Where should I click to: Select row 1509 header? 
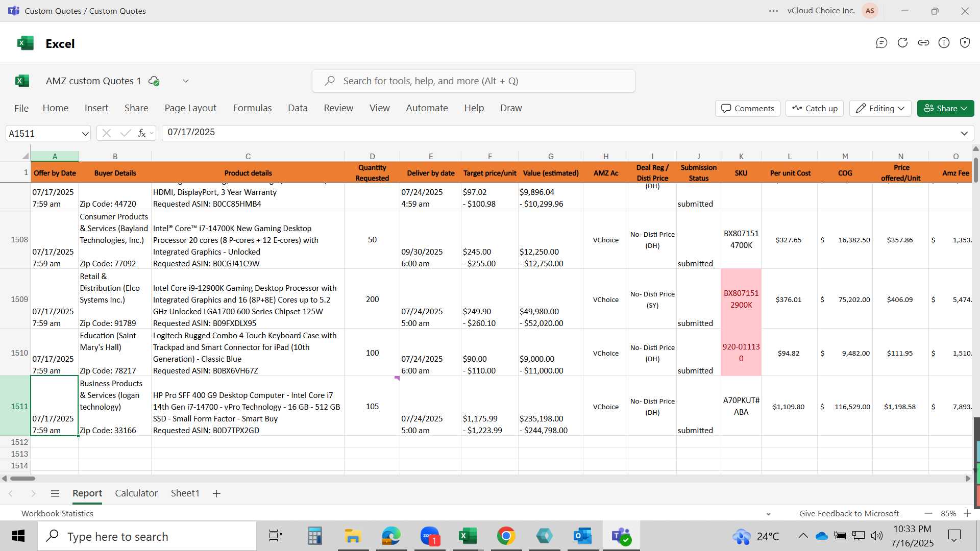[x=15, y=299]
